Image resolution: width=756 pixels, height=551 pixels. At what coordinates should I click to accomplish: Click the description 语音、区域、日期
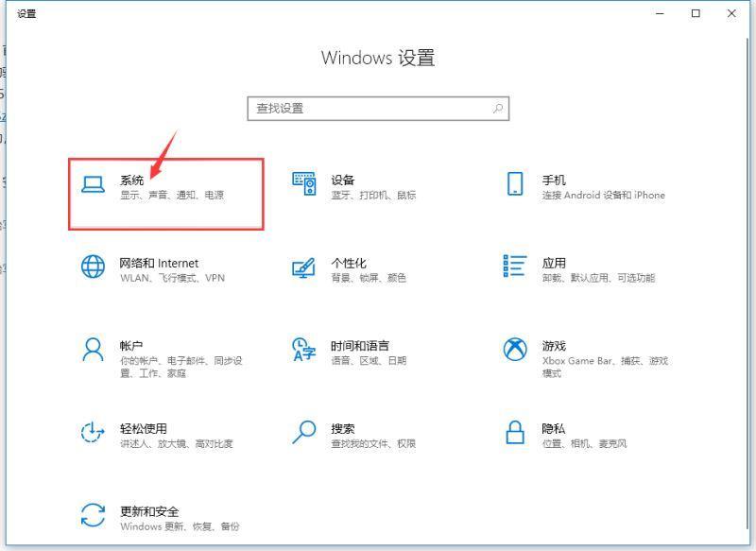pyautogui.click(x=369, y=361)
